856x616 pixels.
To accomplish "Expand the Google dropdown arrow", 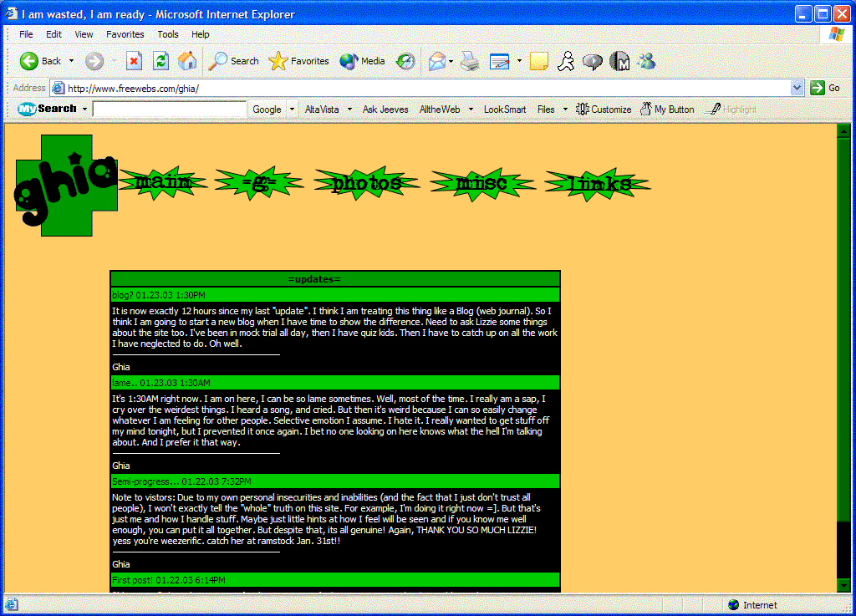I will tap(292, 109).
